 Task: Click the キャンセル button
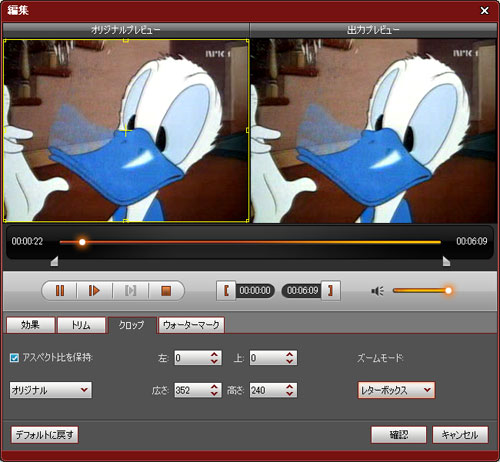click(x=460, y=435)
